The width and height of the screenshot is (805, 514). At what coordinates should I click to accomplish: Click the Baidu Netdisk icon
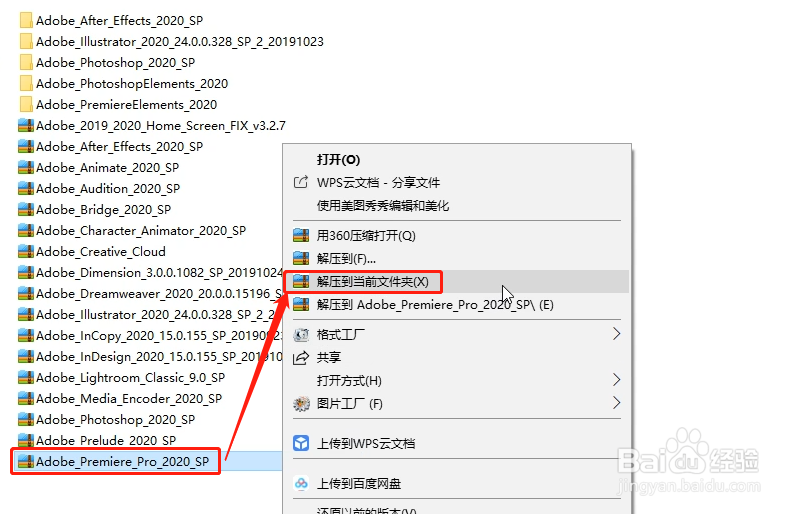tap(301, 483)
